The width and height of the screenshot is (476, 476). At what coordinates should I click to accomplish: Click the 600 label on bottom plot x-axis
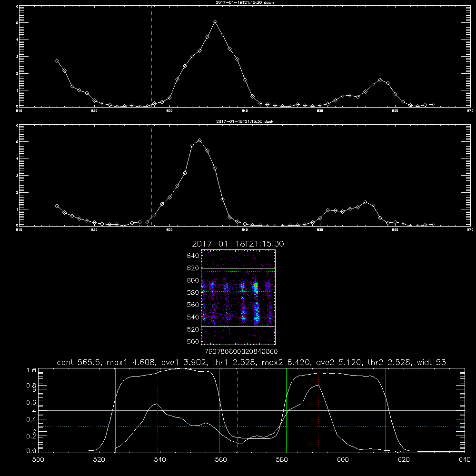[x=343, y=460]
